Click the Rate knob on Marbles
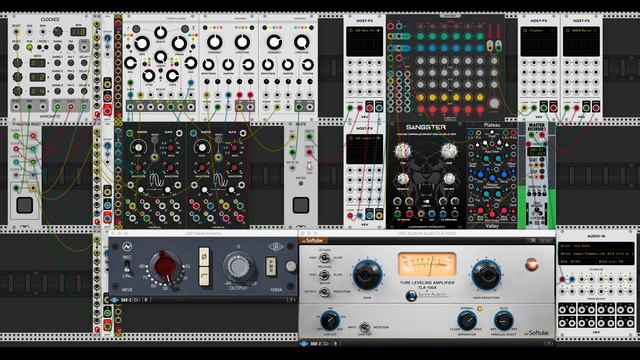The image size is (640, 360). (x=142, y=43)
